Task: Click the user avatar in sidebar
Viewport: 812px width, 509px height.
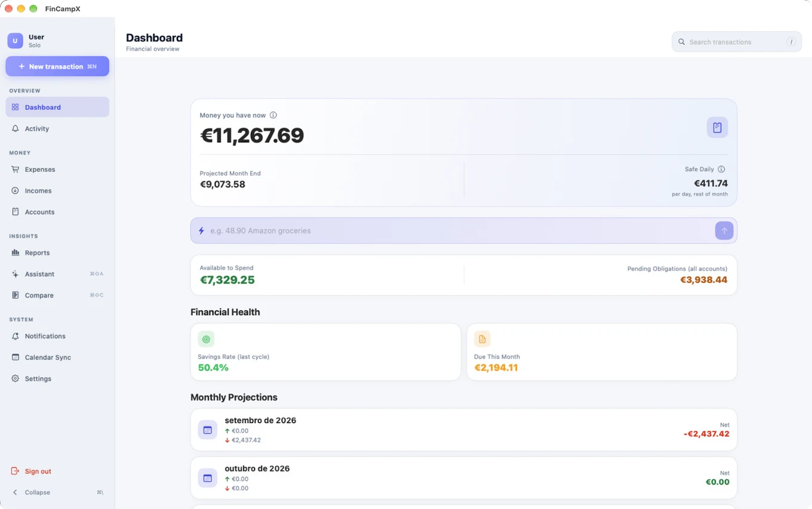Action: 15,41
